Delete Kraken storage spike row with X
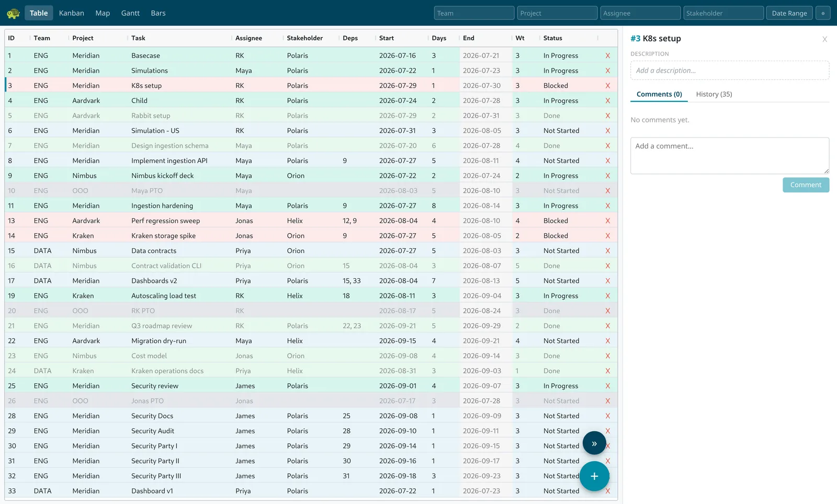The width and height of the screenshot is (837, 504). point(607,236)
